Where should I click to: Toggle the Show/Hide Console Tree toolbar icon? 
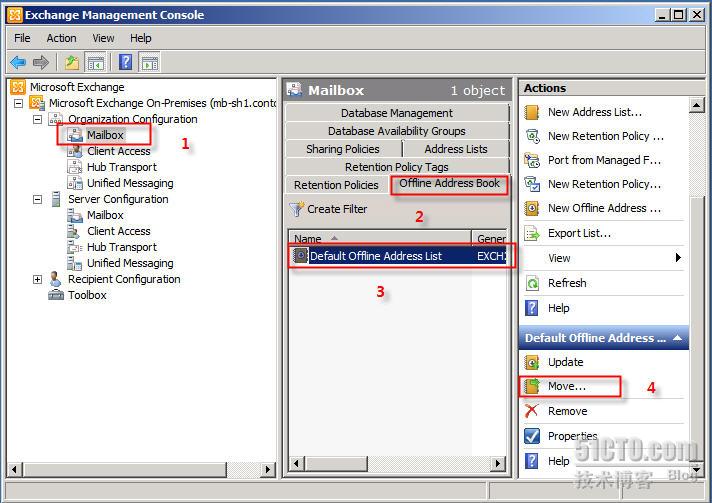(96, 62)
